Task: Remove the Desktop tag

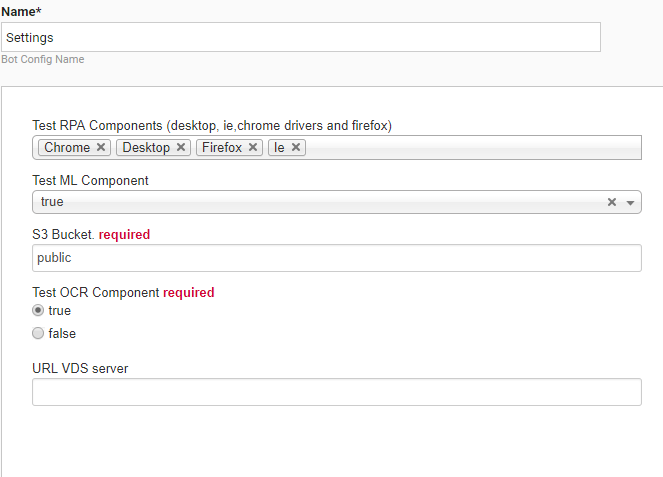Action: pyautogui.click(x=181, y=147)
